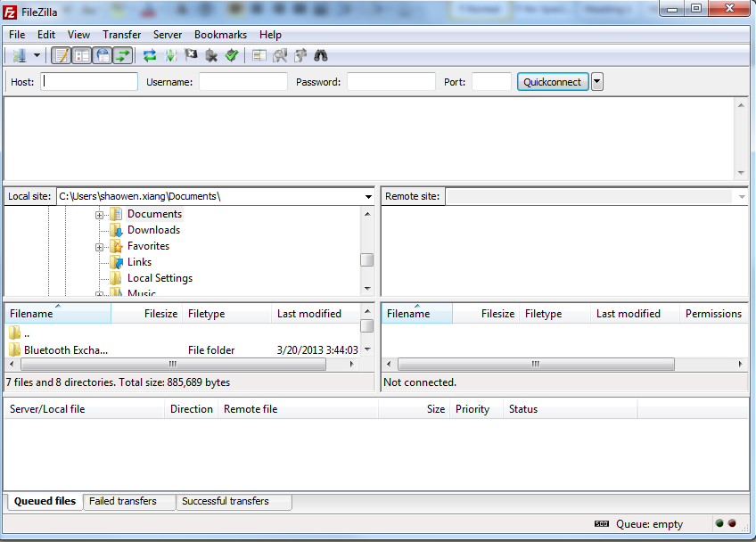Open the Site Manager icon
Viewport: 756px width, 542px height.
(x=20, y=56)
